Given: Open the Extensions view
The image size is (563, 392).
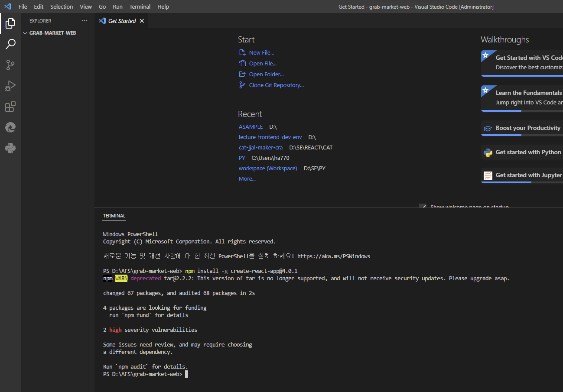Looking at the screenshot, I should 10,107.
